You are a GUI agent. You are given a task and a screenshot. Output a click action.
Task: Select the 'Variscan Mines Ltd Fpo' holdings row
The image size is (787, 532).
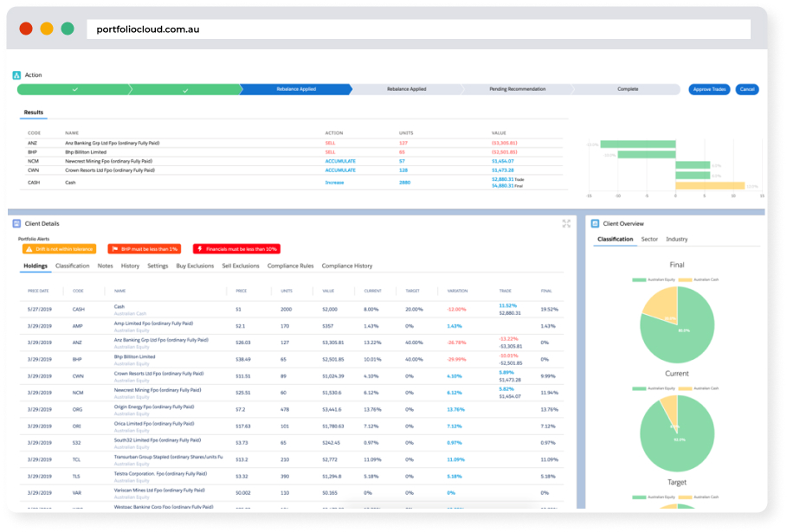[292, 493]
